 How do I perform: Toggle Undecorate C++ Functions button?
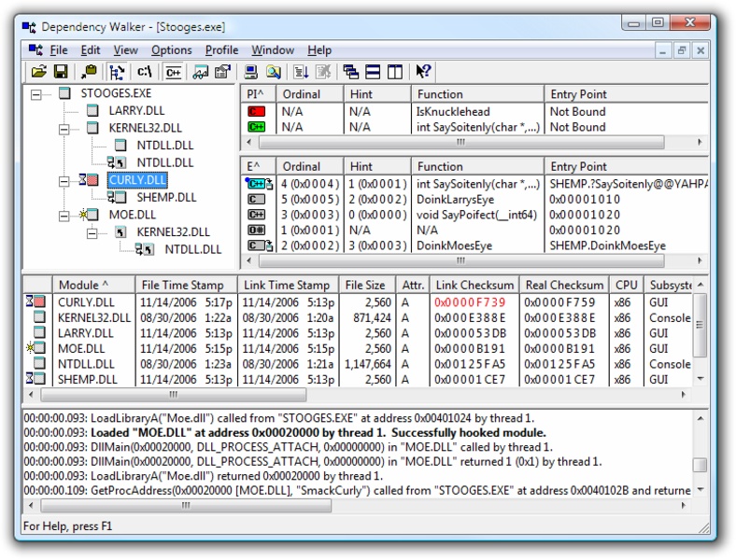(x=173, y=71)
